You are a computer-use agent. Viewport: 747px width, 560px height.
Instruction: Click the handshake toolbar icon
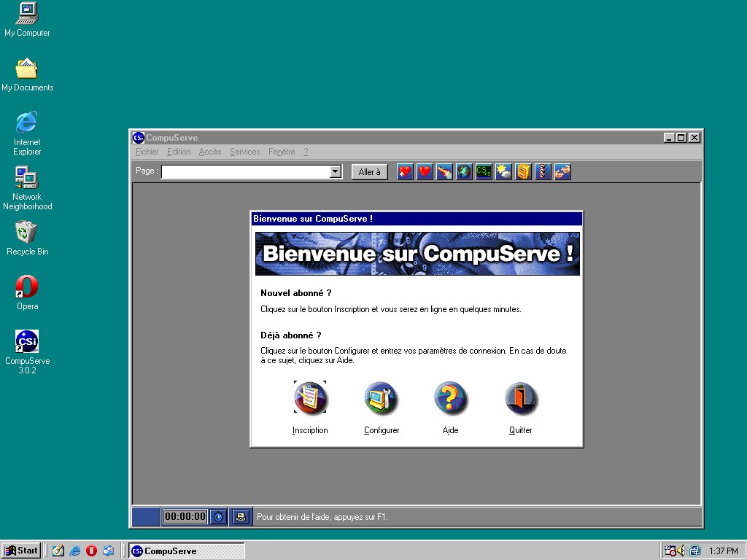click(562, 171)
